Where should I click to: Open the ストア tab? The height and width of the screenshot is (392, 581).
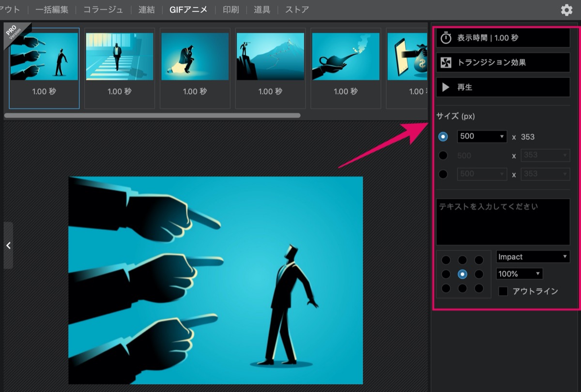click(x=297, y=10)
